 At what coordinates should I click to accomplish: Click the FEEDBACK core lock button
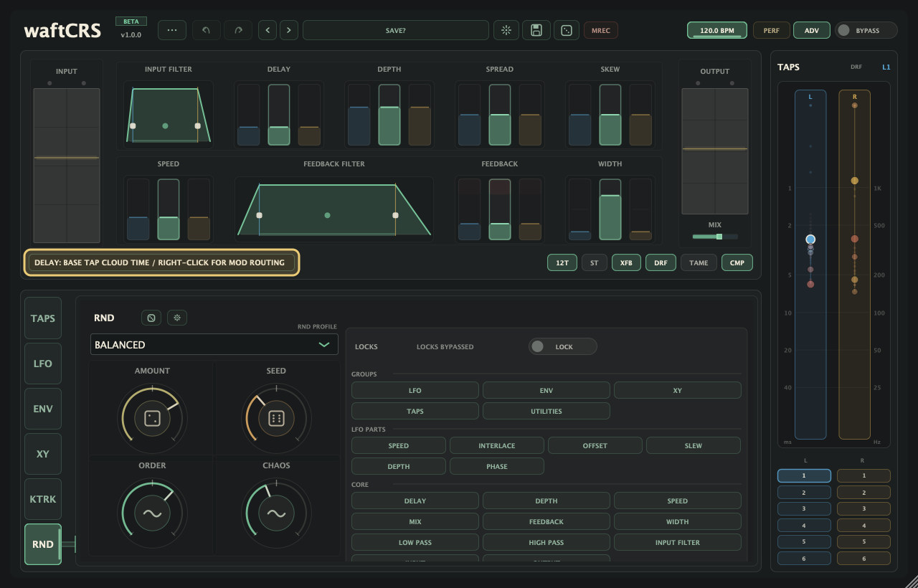click(x=546, y=521)
